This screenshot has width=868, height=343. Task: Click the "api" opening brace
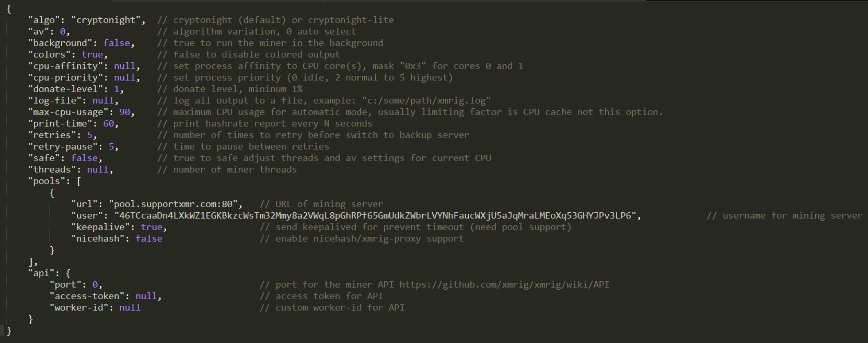click(x=68, y=273)
